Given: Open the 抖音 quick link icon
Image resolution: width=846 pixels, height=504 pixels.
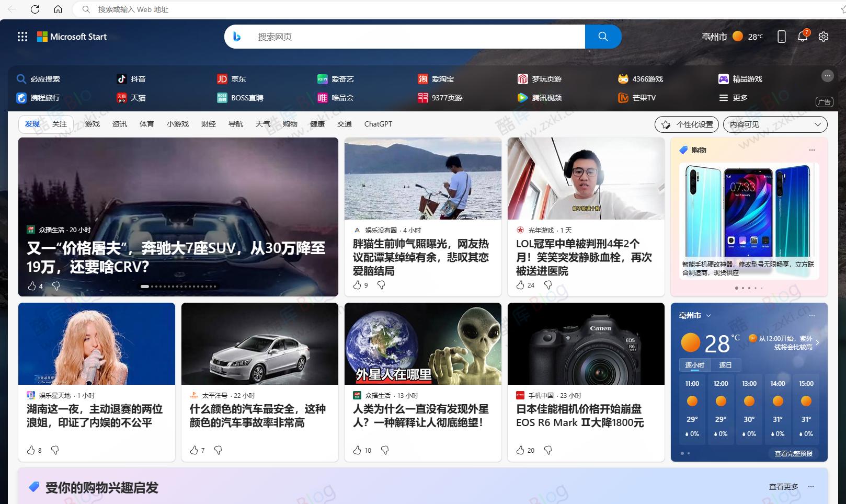Looking at the screenshot, I should (121, 79).
